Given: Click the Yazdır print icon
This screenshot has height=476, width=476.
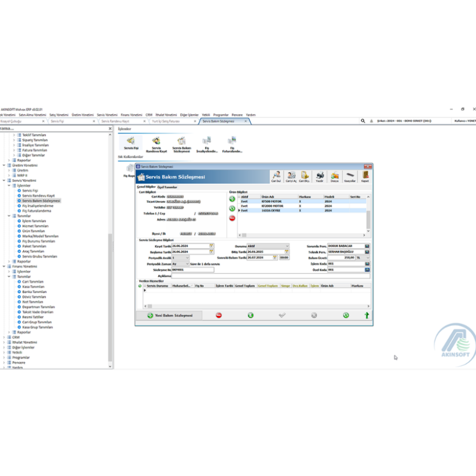Looking at the screenshot, I should [x=319, y=175].
